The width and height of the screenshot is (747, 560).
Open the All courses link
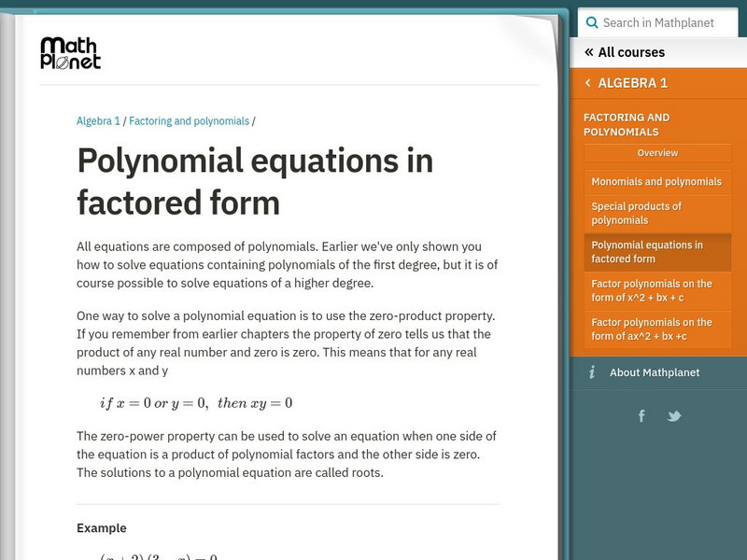(631, 52)
